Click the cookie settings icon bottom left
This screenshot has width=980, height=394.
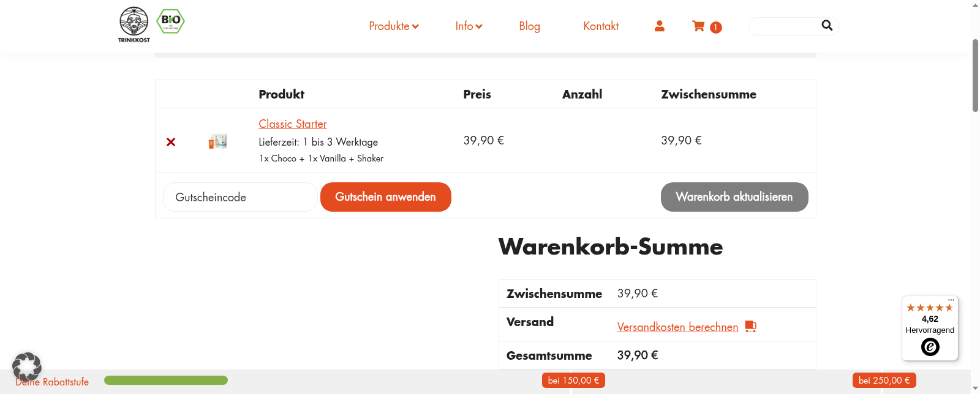(27, 366)
